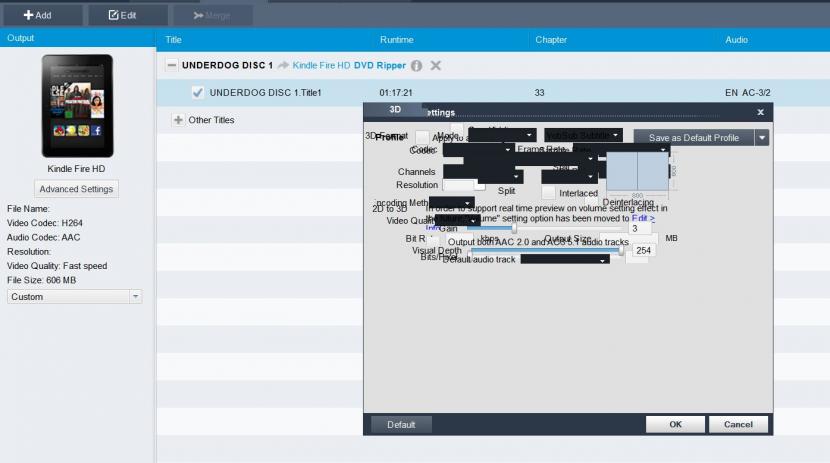Open the Edit tool in the top toolbar

pos(128,15)
